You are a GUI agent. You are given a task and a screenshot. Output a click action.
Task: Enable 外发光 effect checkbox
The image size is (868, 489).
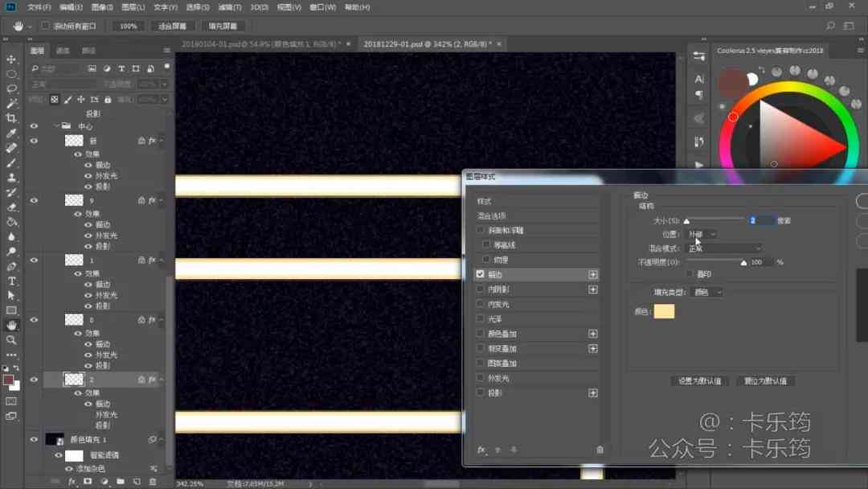click(480, 378)
